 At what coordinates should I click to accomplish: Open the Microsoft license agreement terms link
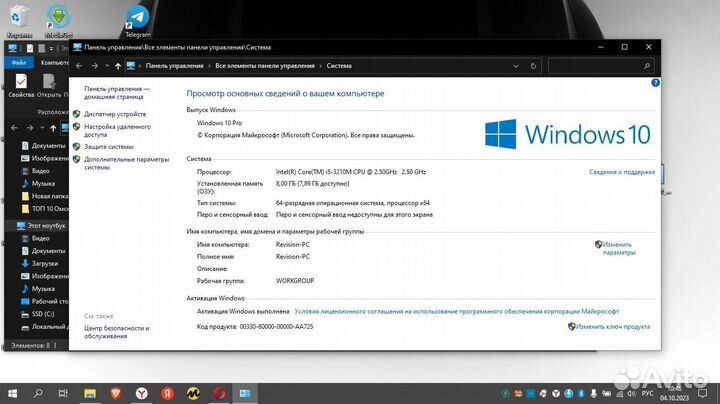[x=456, y=311]
